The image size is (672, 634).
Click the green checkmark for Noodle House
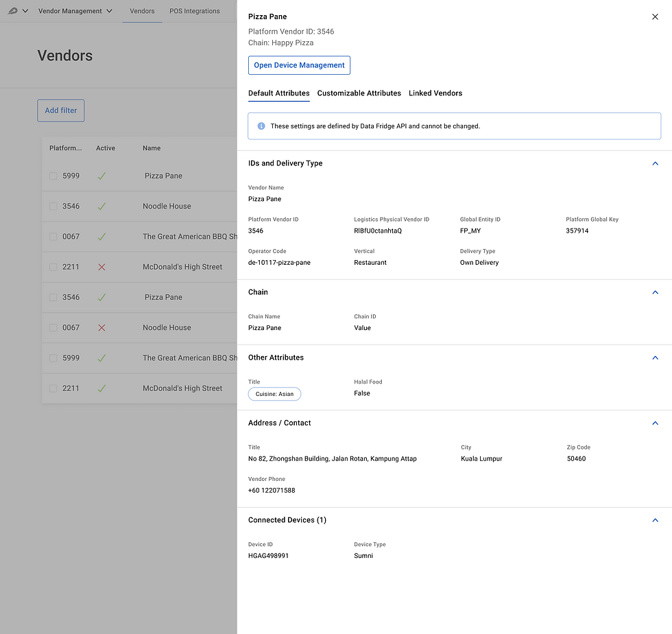(101, 206)
